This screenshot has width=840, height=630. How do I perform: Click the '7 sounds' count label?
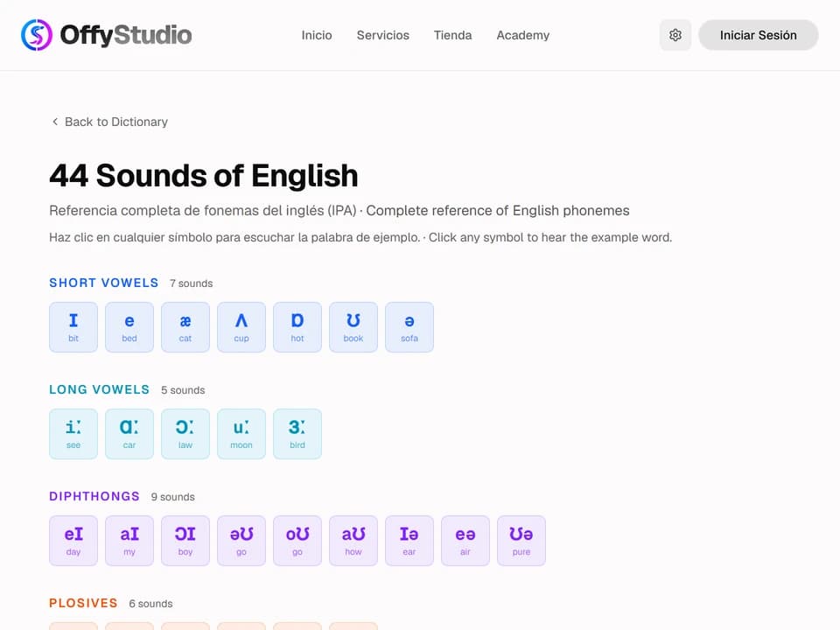pyautogui.click(x=192, y=283)
